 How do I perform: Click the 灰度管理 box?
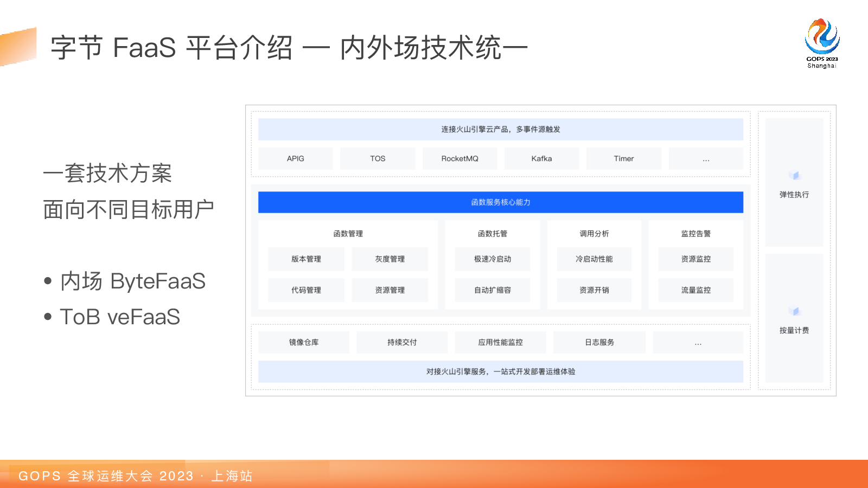pos(390,259)
